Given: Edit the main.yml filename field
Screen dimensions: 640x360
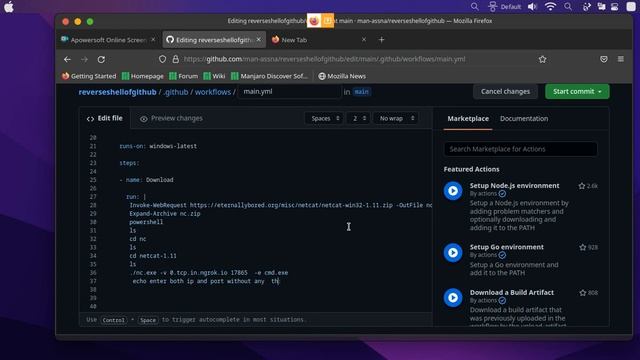Looking at the screenshot, I should (x=289, y=91).
